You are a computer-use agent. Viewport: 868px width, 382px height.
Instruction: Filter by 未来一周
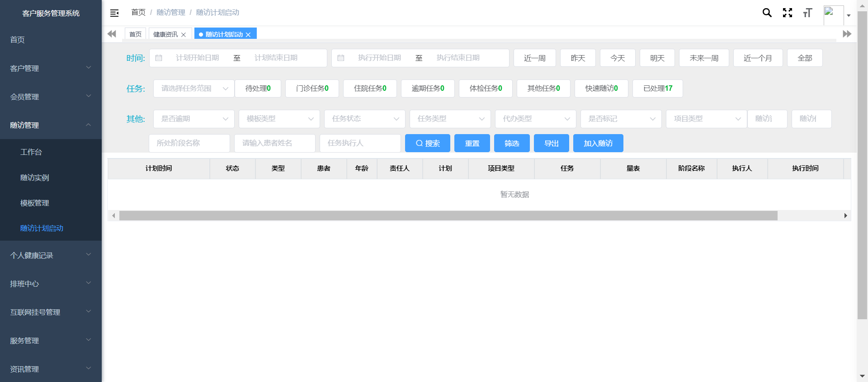click(704, 58)
